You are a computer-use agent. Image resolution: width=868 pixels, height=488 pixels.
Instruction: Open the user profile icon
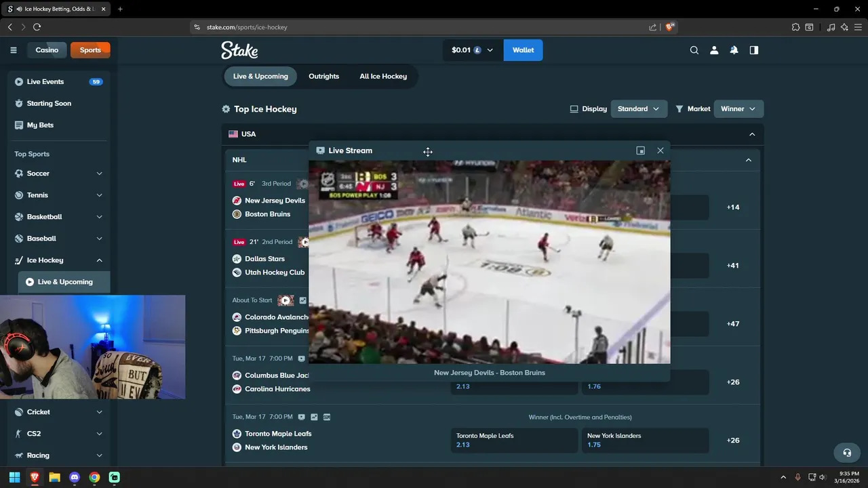pos(714,50)
